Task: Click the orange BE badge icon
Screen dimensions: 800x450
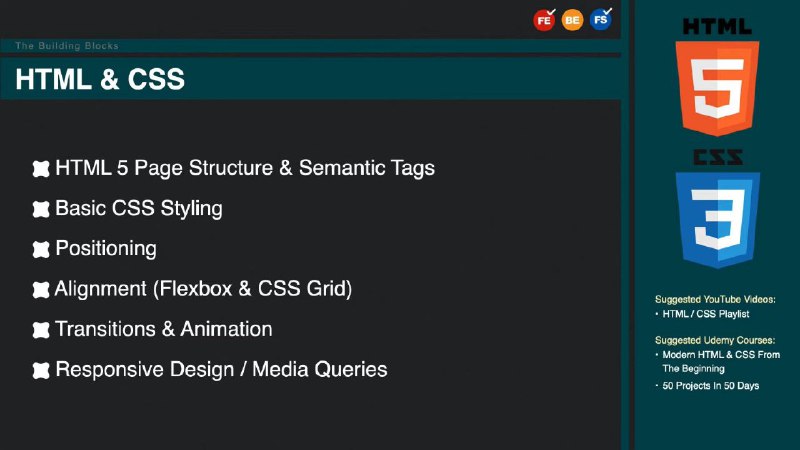Action: [x=572, y=20]
